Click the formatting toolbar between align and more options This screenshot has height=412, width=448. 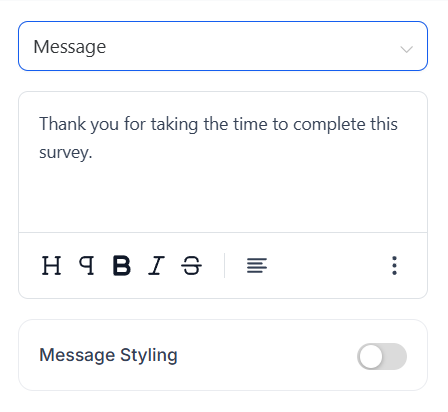[328, 266]
